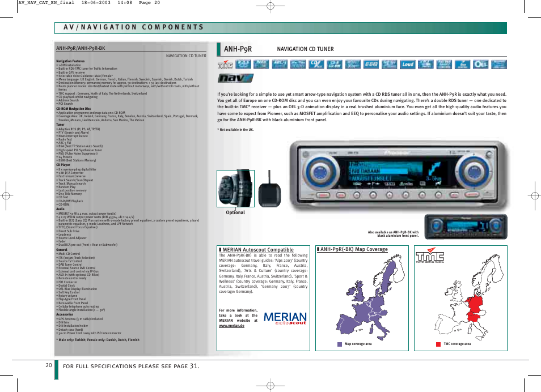The width and height of the screenshot is (541, 392).
Task: Open the www.merian.de link
Action: 231,326
